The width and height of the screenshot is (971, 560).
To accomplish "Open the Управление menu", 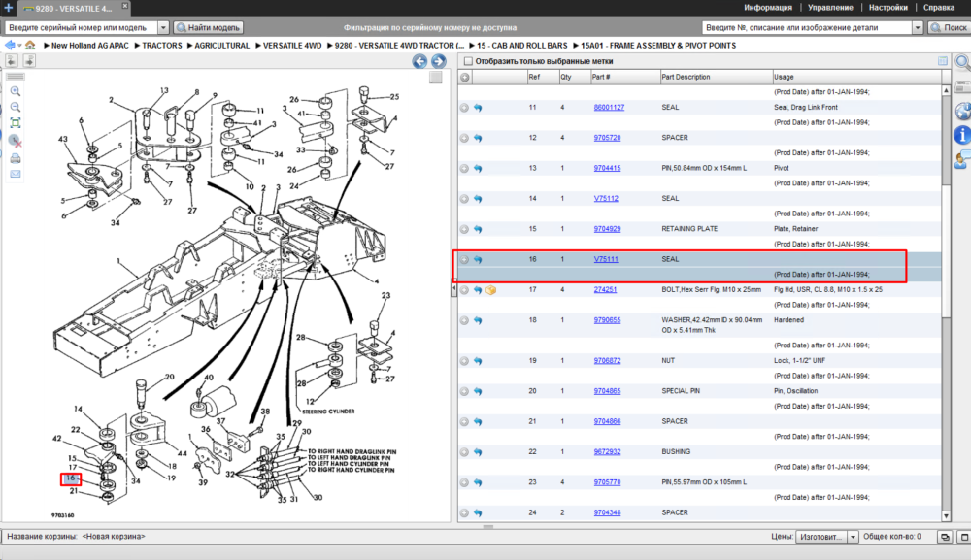I will [x=830, y=8].
